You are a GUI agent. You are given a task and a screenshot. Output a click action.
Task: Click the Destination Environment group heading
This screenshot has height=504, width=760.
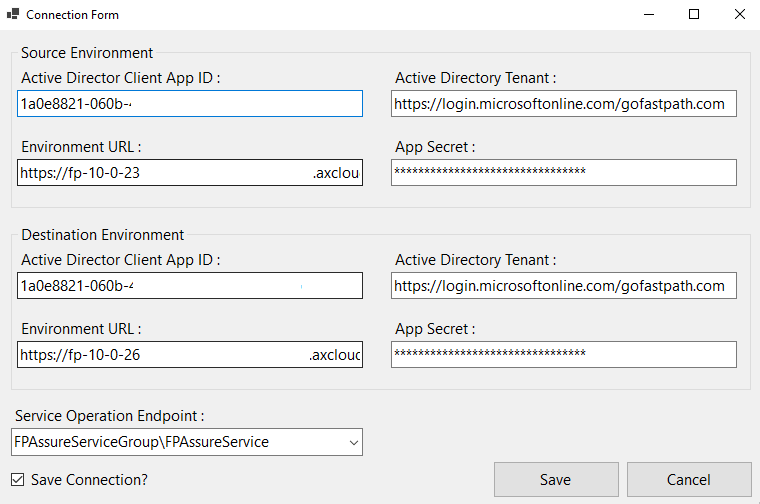(102, 235)
